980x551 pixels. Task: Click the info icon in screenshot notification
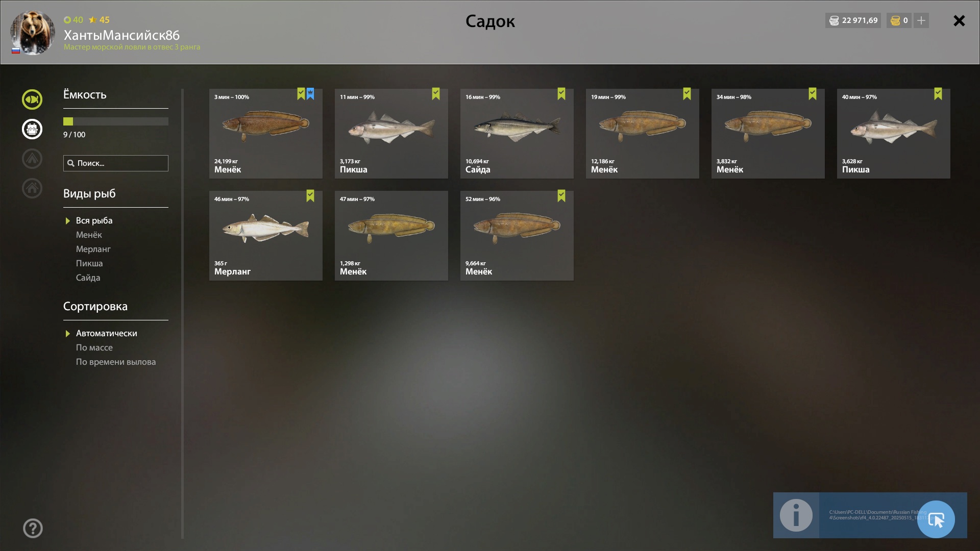(796, 515)
